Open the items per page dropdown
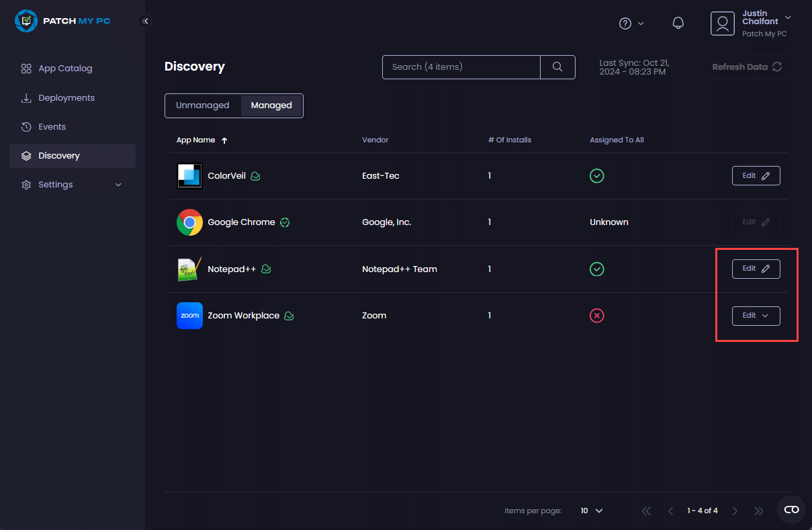 (591, 511)
